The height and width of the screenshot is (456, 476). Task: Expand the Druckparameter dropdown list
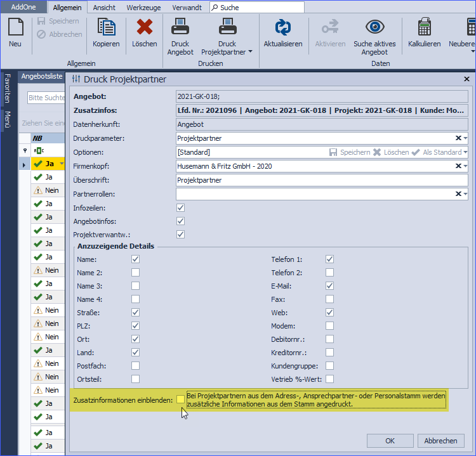click(466, 138)
